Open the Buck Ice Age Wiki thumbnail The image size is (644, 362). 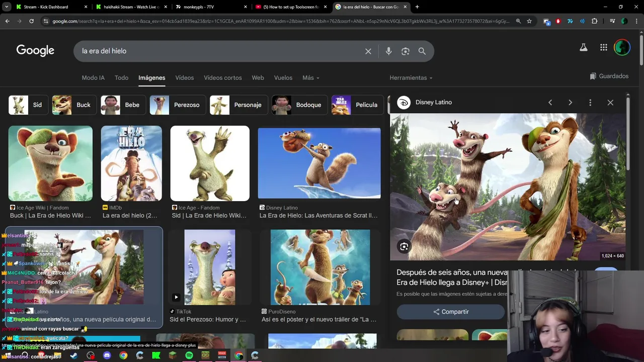[50, 163]
